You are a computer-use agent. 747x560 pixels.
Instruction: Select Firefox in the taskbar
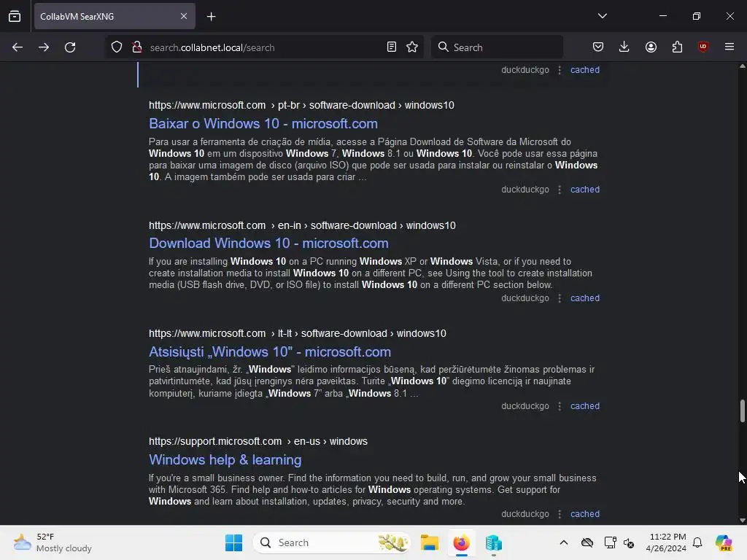pyautogui.click(x=461, y=542)
